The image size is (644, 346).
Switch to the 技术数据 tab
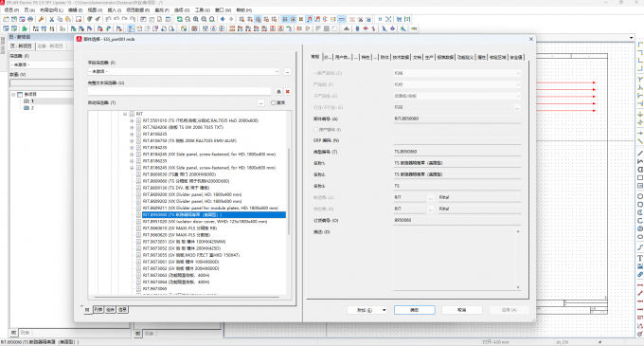coord(401,58)
